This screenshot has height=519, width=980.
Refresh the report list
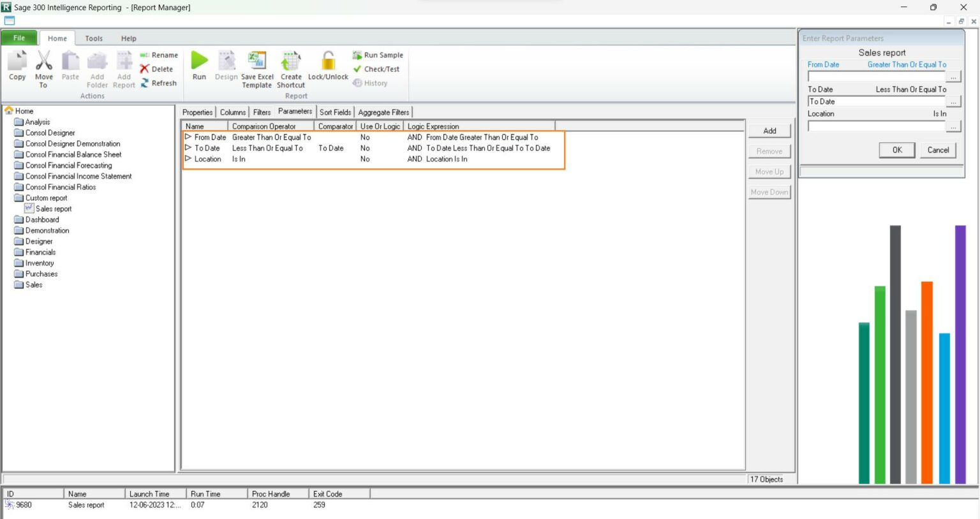coord(159,83)
